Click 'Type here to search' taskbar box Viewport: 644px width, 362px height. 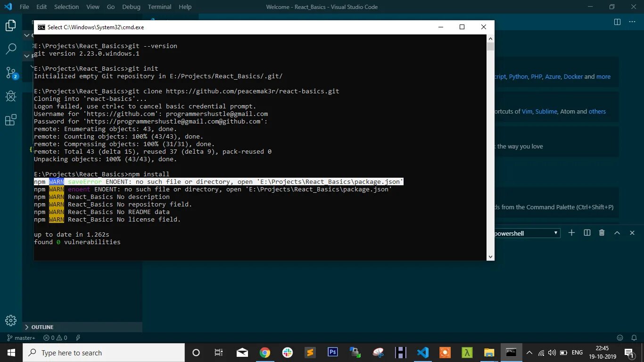pos(103,353)
